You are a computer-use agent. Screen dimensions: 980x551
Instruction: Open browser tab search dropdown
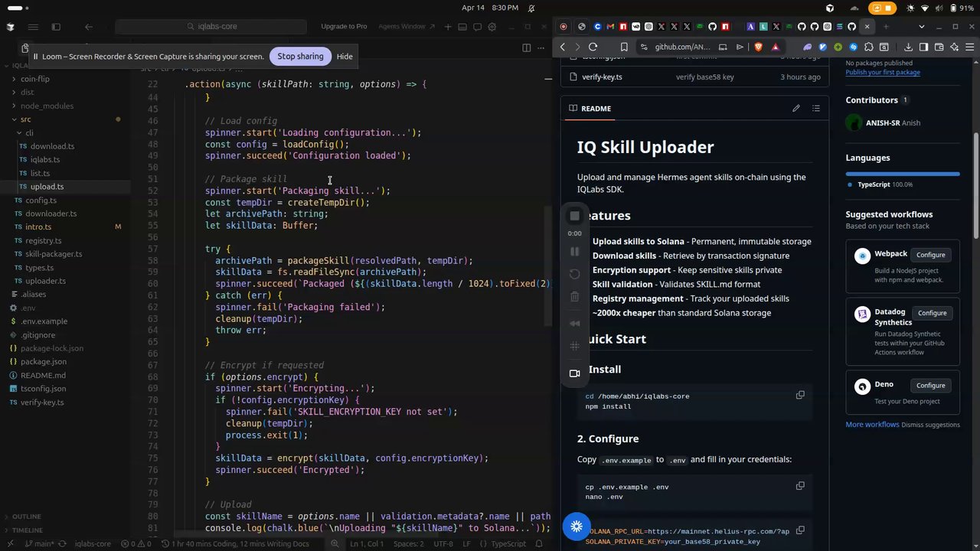[x=923, y=27]
